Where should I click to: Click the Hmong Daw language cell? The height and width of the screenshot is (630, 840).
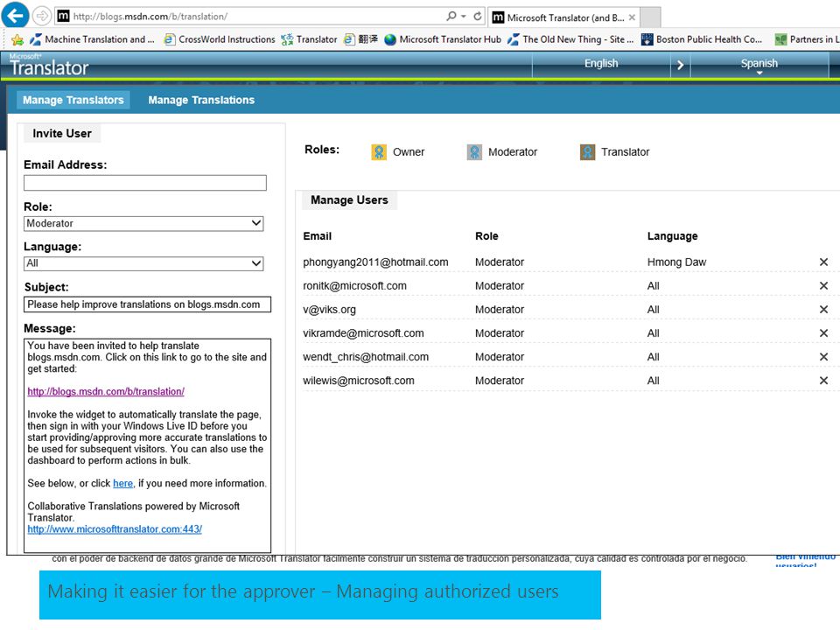click(x=676, y=262)
